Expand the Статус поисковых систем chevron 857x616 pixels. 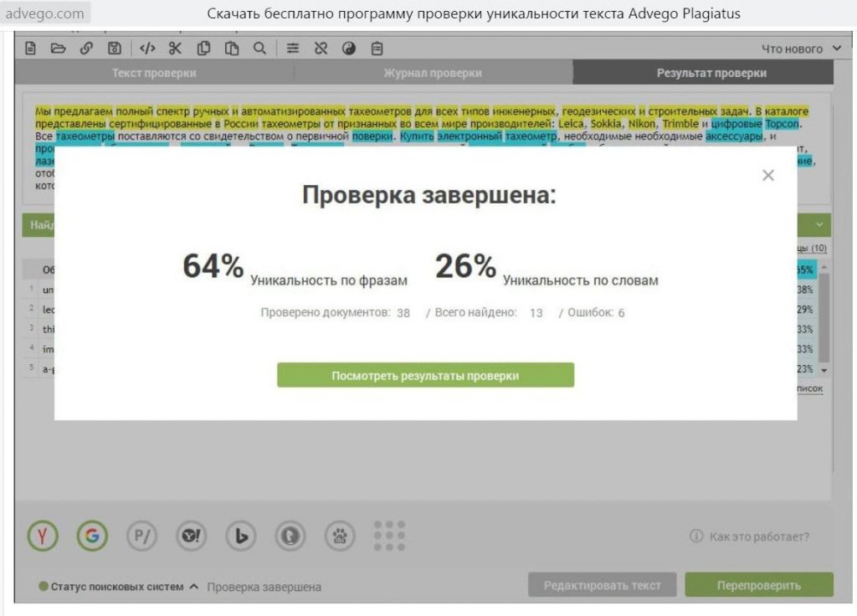pyautogui.click(x=193, y=587)
